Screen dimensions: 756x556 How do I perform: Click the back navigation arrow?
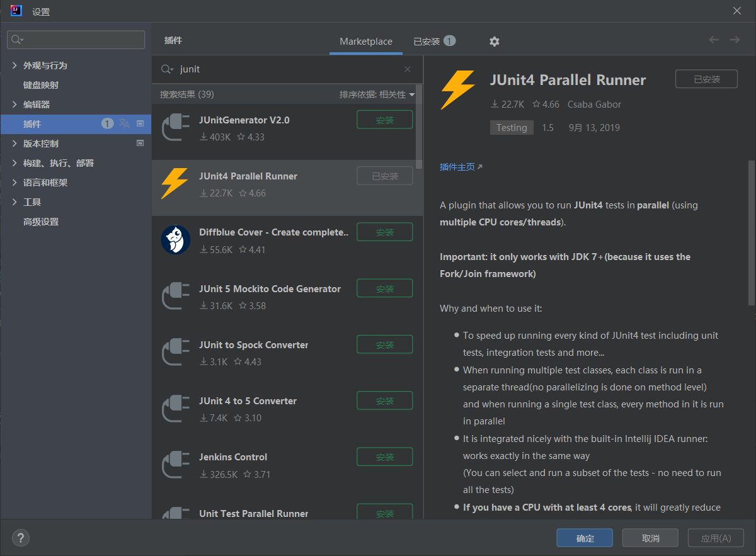[714, 40]
